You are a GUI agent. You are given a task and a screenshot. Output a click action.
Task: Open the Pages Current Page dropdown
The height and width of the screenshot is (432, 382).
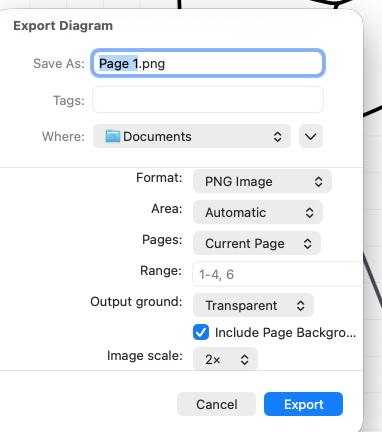tap(257, 243)
